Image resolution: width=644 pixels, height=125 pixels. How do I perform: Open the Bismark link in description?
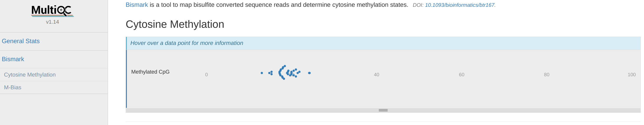coord(137,5)
